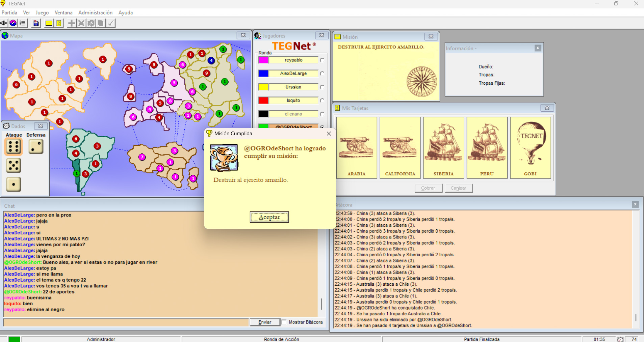Click the checkmark toolbar icon
The image size is (644, 342).
pos(111,23)
